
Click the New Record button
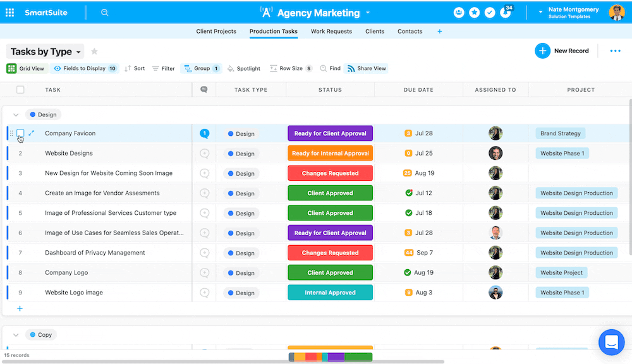[562, 51]
